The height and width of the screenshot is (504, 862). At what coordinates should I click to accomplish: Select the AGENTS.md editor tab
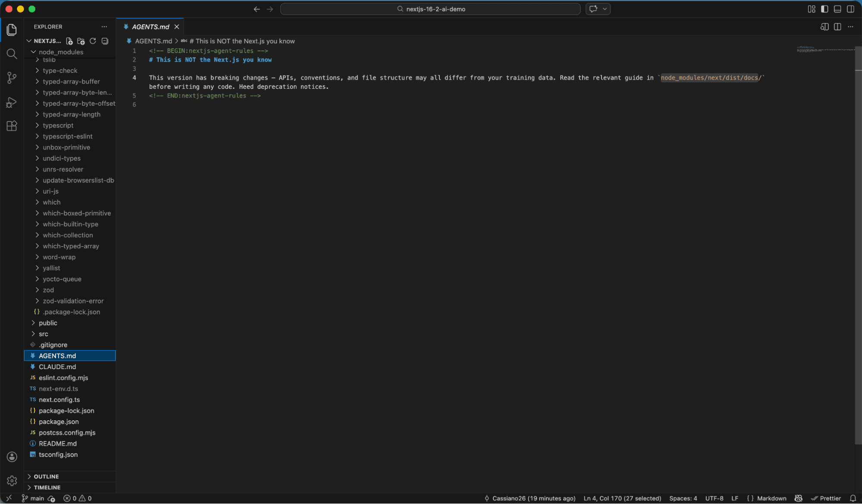[x=150, y=27]
